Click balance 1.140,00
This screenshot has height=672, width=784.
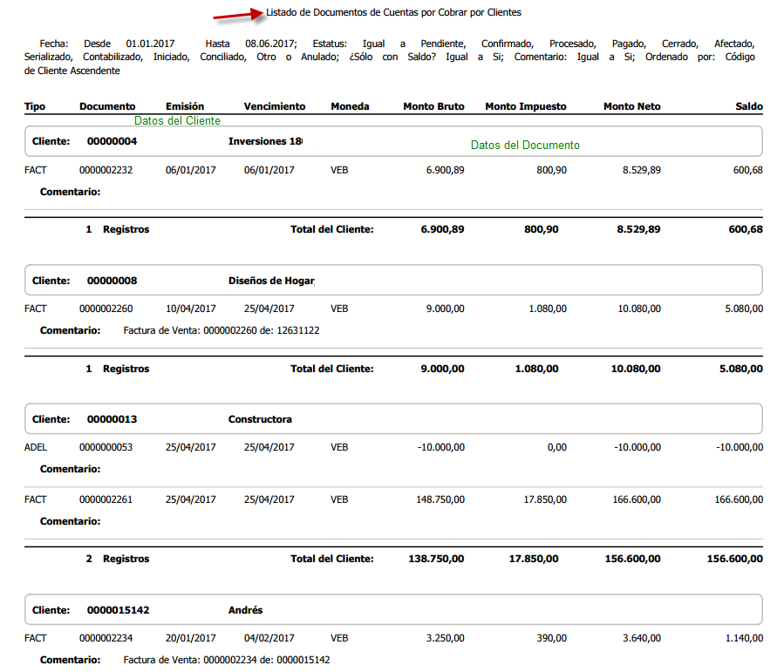(744, 639)
